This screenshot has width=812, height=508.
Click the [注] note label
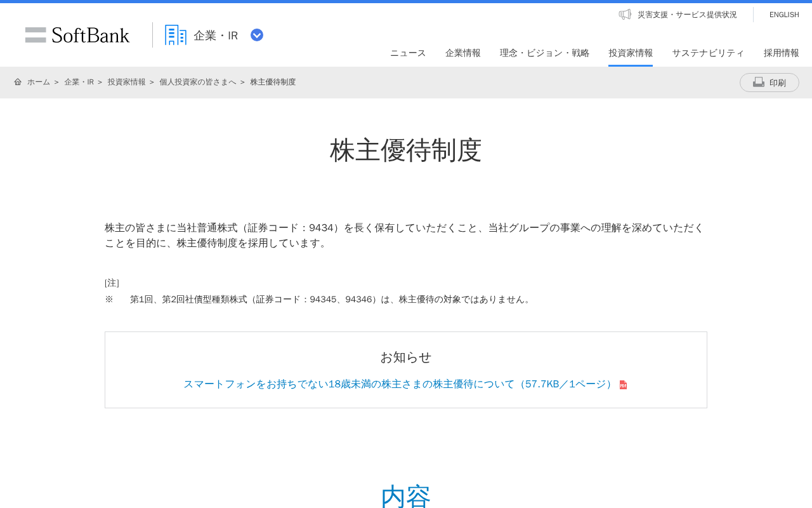(112, 283)
